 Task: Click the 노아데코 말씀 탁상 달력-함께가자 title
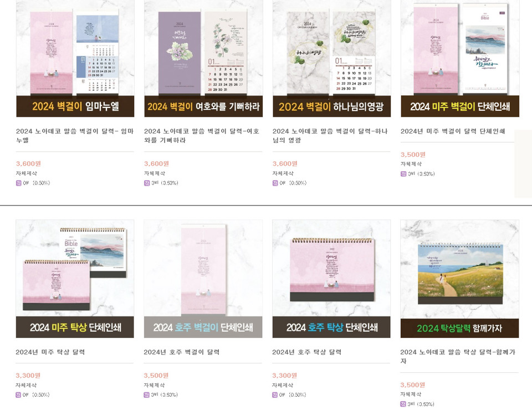(x=458, y=356)
